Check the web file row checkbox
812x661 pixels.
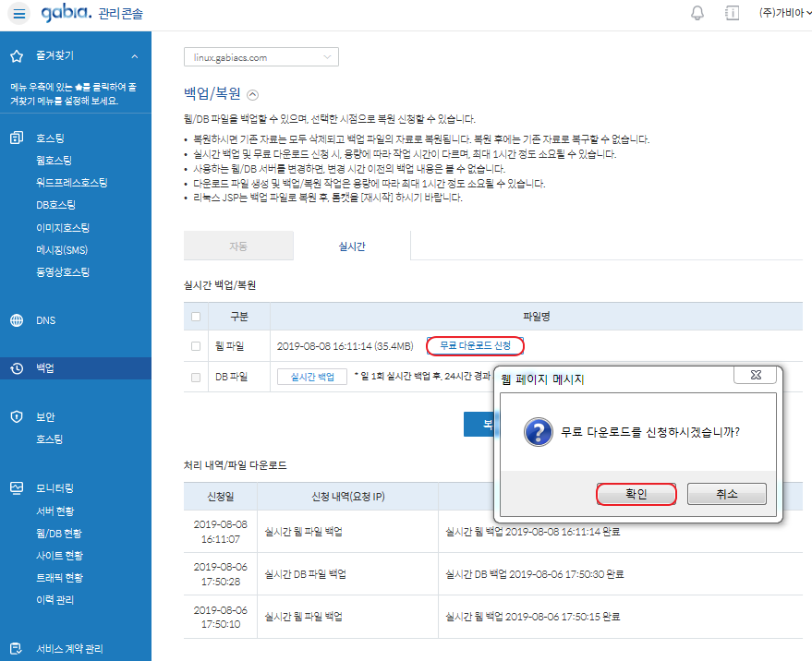pyautogui.click(x=195, y=346)
